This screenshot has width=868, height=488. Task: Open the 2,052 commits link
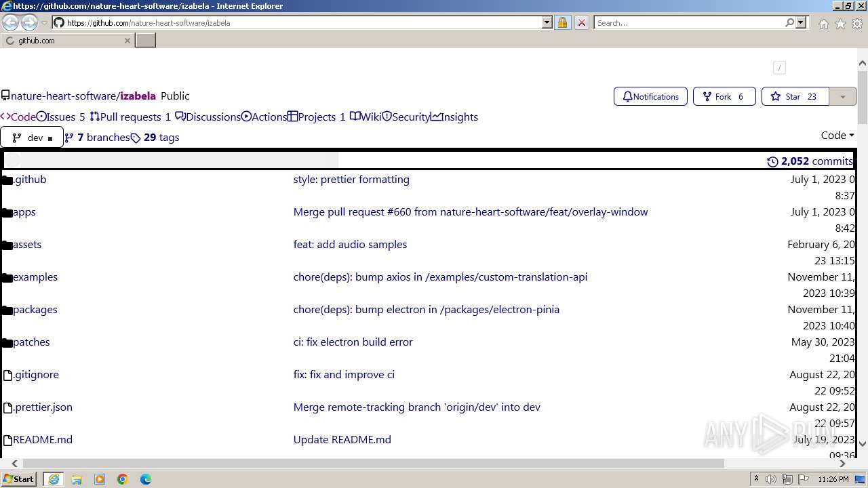pos(810,161)
